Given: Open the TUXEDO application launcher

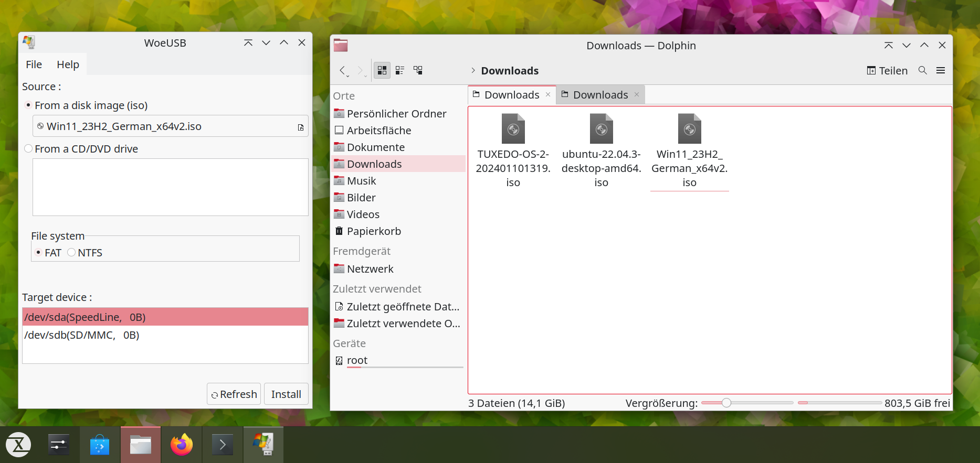Looking at the screenshot, I should (18, 445).
